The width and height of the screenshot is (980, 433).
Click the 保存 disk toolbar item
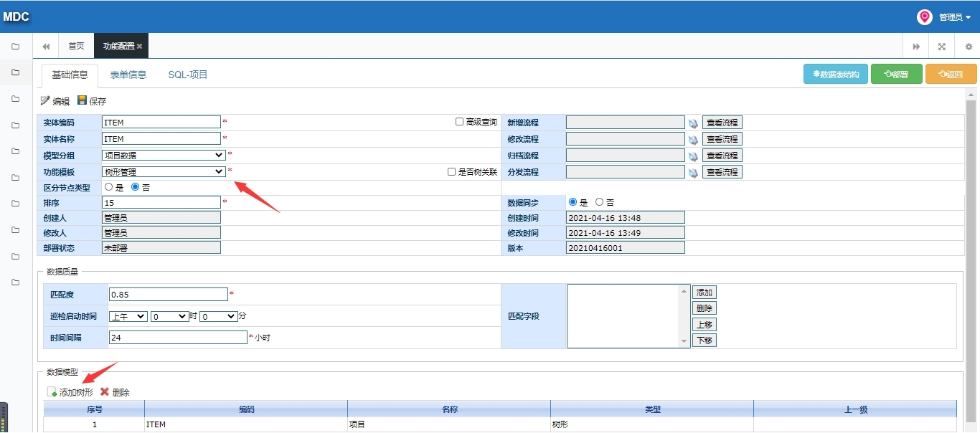92,101
